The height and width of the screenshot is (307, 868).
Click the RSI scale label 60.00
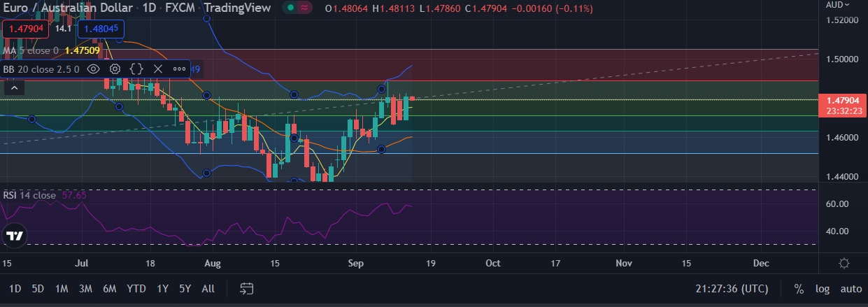[x=838, y=204]
